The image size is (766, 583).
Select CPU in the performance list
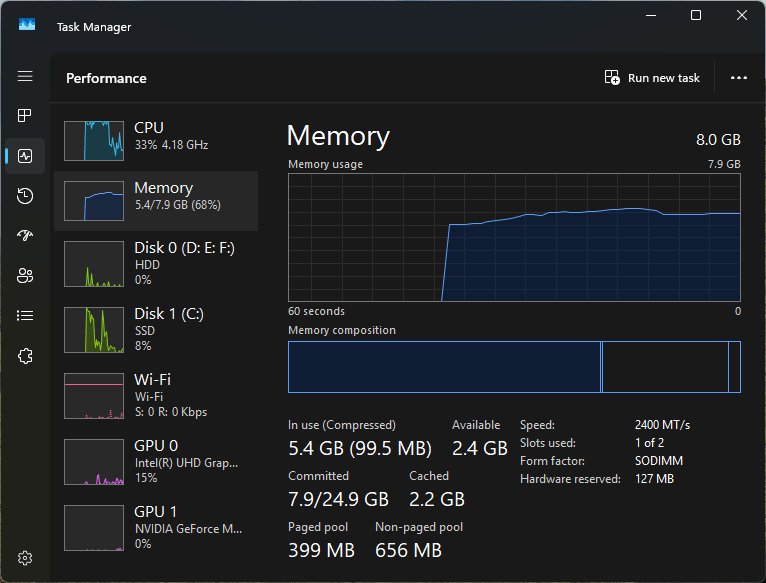(156, 141)
